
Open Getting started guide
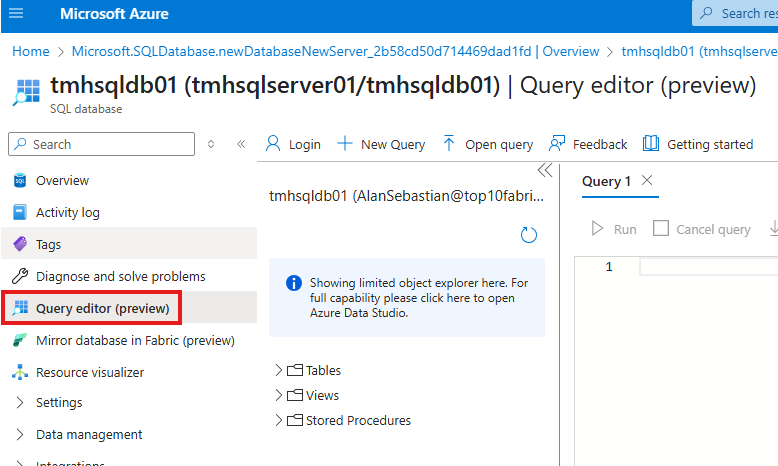click(698, 144)
